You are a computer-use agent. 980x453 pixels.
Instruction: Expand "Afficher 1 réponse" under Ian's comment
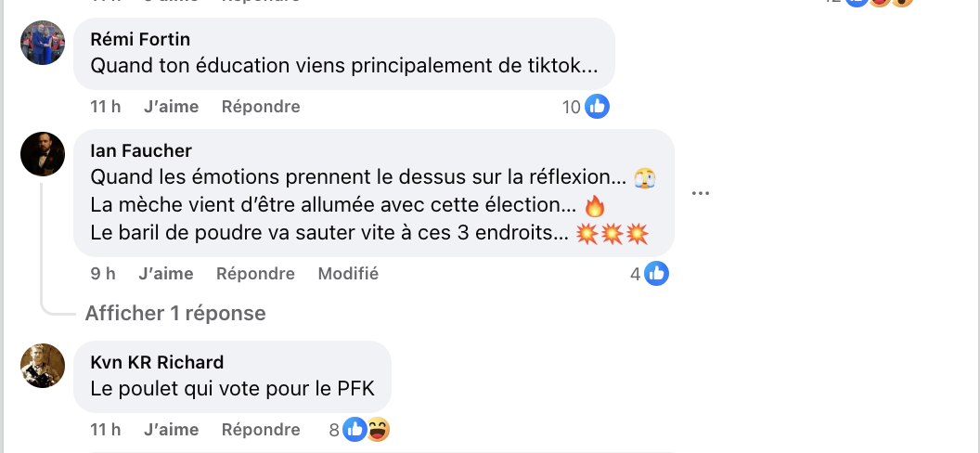tap(175, 314)
